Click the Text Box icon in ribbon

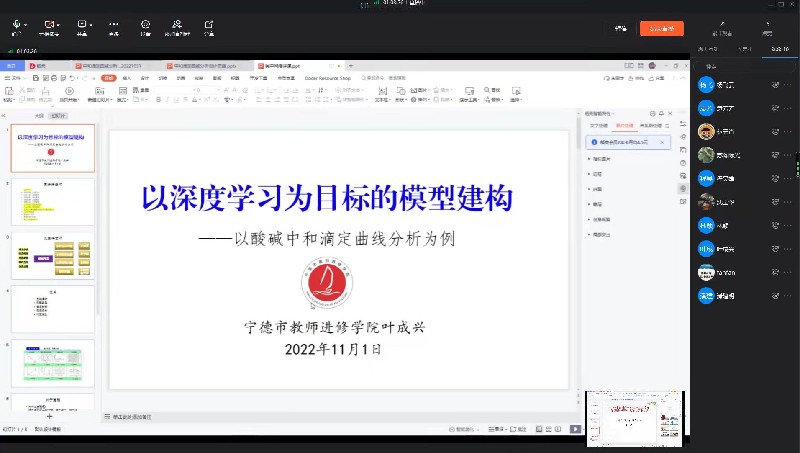(382, 91)
